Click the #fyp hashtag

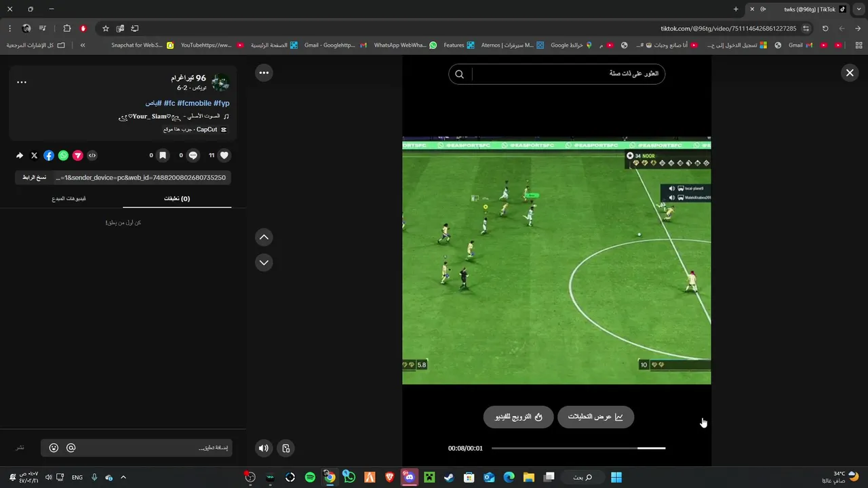(x=222, y=103)
